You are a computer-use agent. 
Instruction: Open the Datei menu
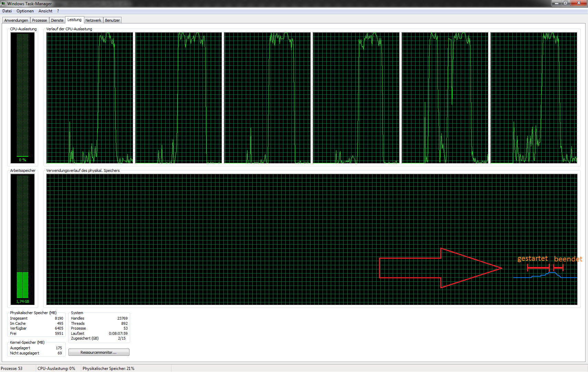[x=7, y=11]
